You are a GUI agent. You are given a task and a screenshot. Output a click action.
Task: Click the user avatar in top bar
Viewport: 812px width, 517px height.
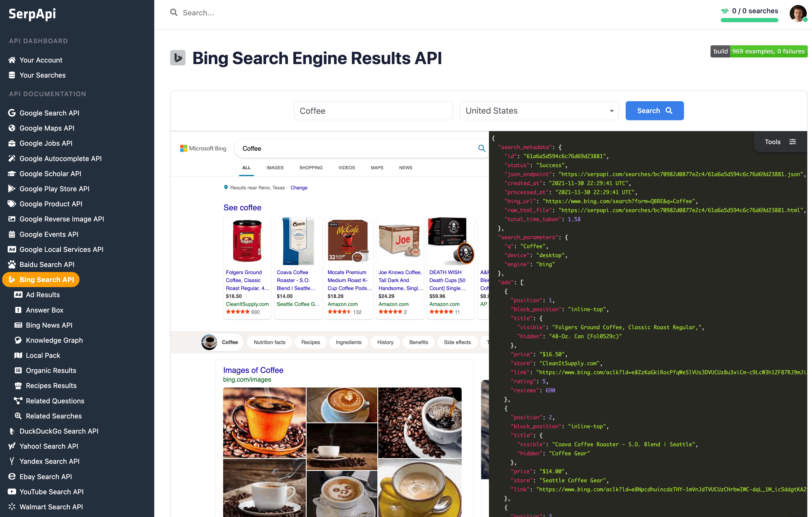(798, 14)
